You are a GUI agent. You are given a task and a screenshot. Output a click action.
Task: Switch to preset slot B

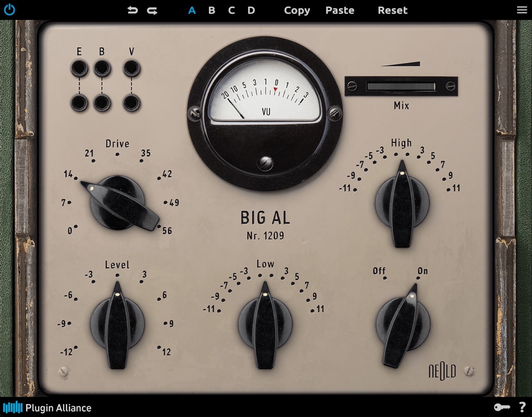click(212, 10)
